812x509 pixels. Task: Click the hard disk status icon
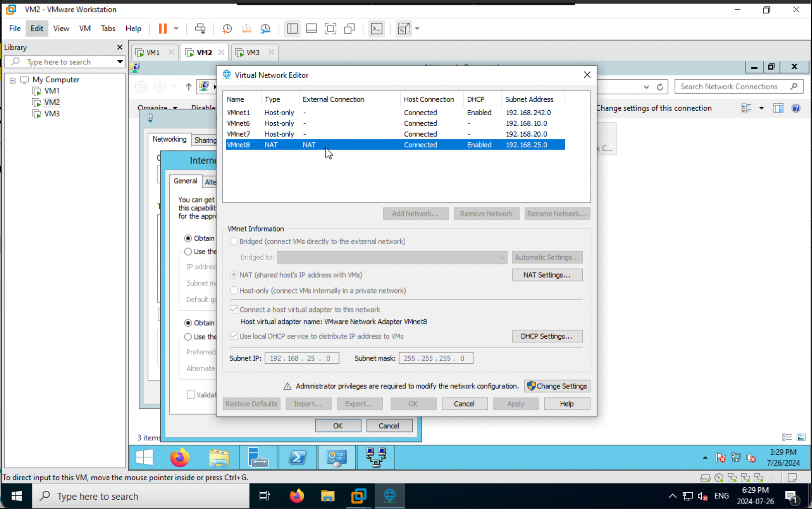tap(705, 478)
